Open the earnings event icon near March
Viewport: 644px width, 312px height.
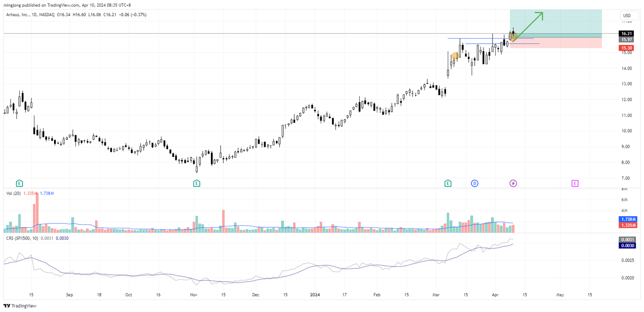pos(448,183)
